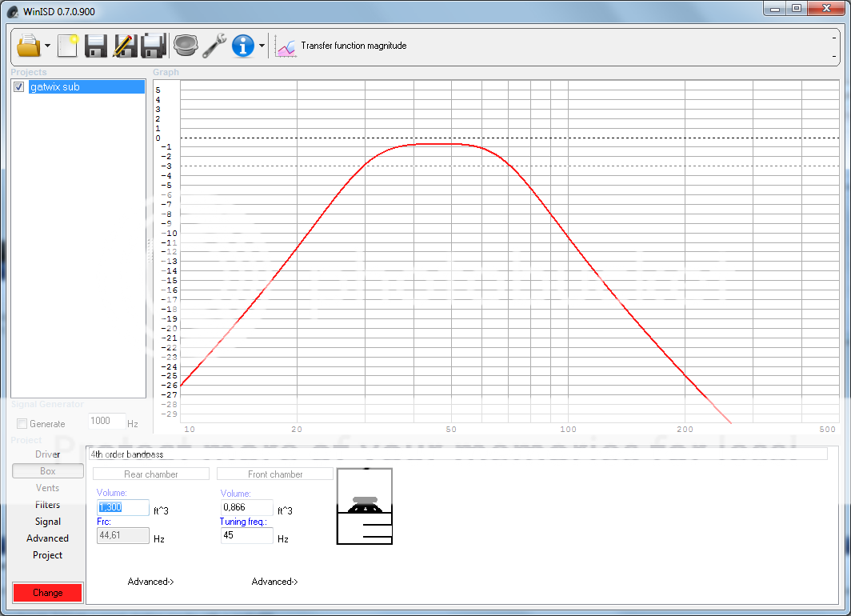Viewport: 851px width, 616px height.
Task: Select the Transfer function magnitude graph icon
Action: [286, 46]
